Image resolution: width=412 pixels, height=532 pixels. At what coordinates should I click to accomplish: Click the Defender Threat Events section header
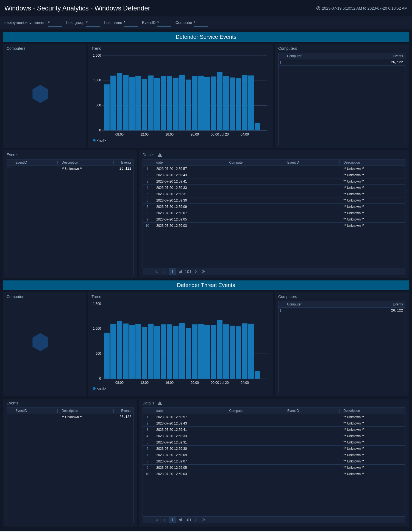[206, 285]
